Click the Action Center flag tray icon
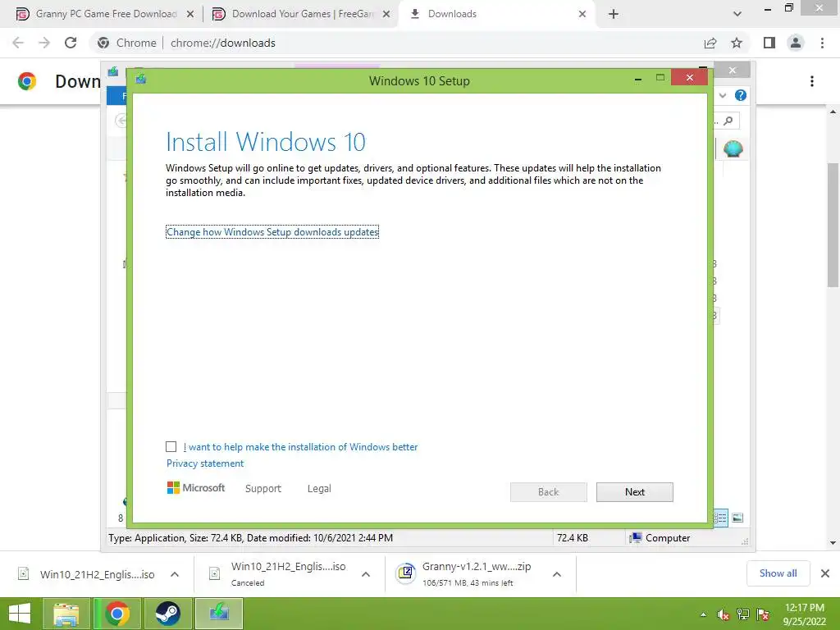Screen dimensions: 840x630 (763, 614)
